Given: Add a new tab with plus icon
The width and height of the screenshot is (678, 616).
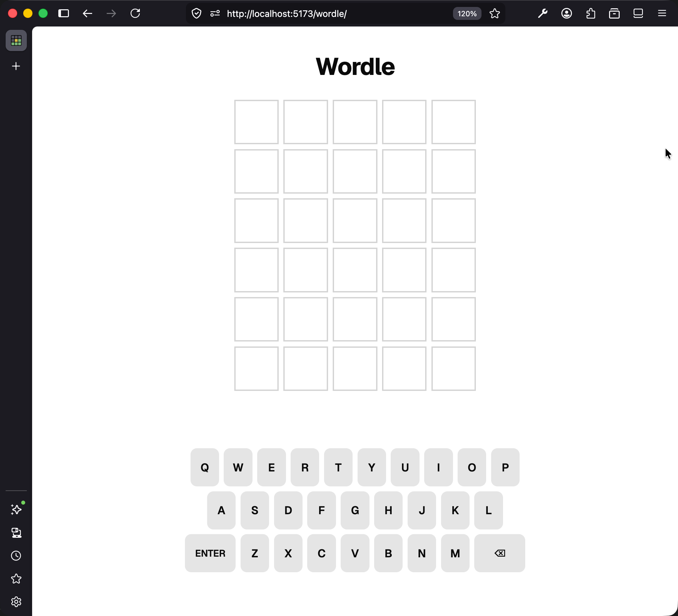Looking at the screenshot, I should pos(16,66).
